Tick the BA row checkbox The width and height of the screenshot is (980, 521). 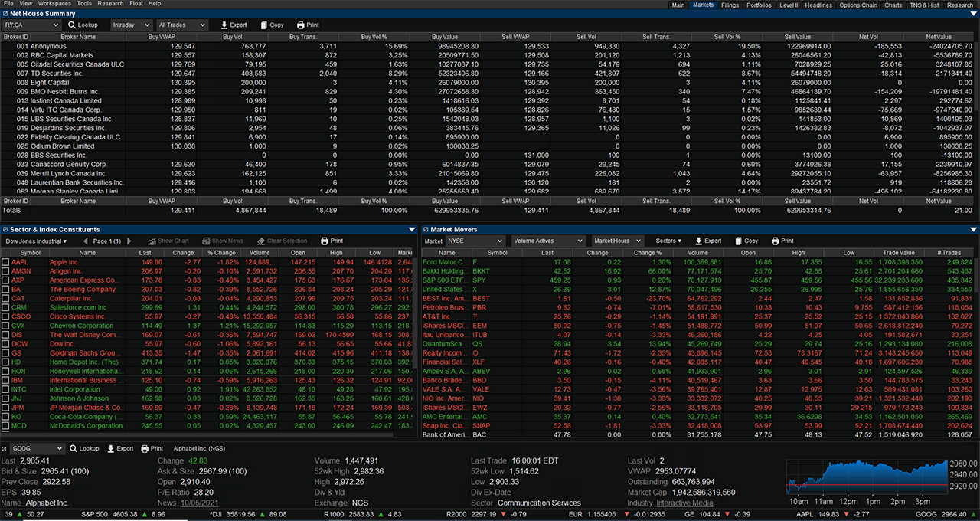pyautogui.click(x=5, y=290)
